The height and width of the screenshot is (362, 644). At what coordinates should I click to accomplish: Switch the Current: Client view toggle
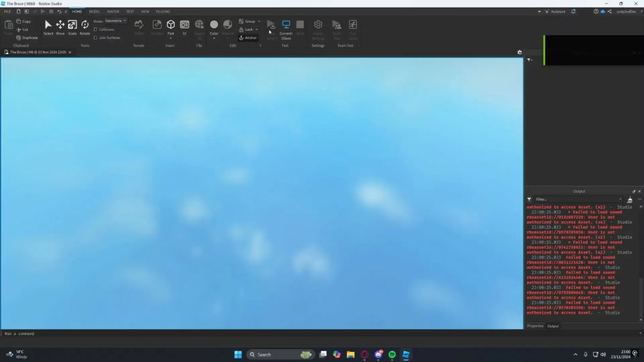click(x=286, y=30)
